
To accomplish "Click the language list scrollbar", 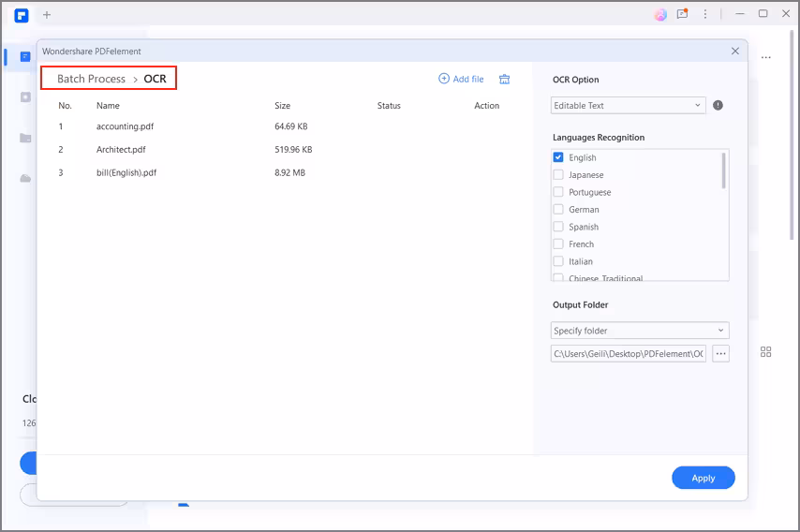I will pyautogui.click(x=723, y=170).
